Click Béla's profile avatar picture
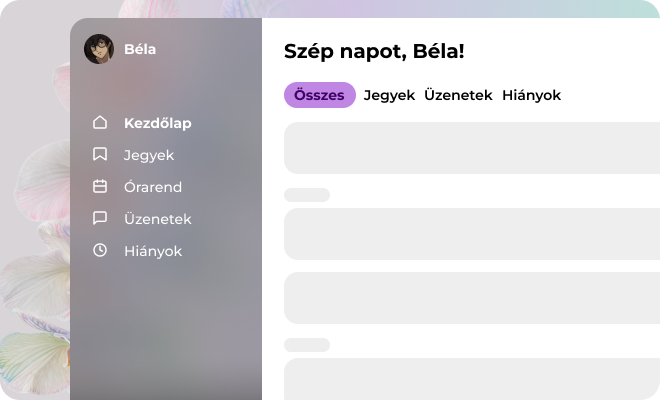The width and height of the screenshot is (660, 400). (99, 50)
